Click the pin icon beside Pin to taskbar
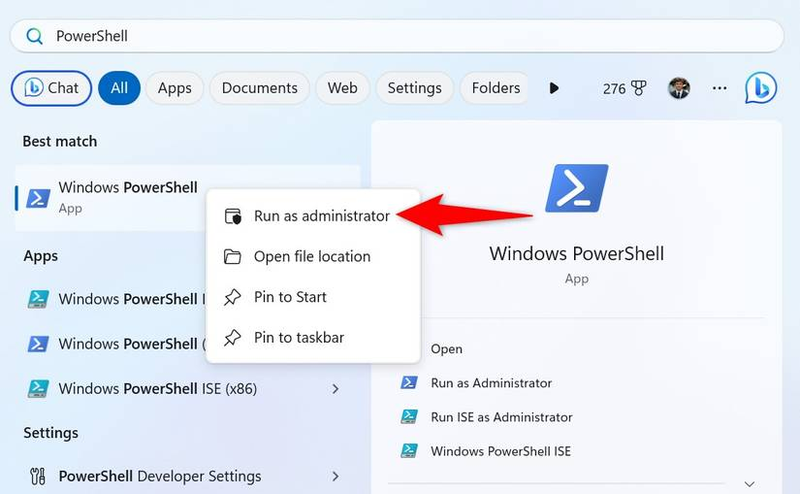Viewport: 800px width, 494px height. tap(233, 337)
